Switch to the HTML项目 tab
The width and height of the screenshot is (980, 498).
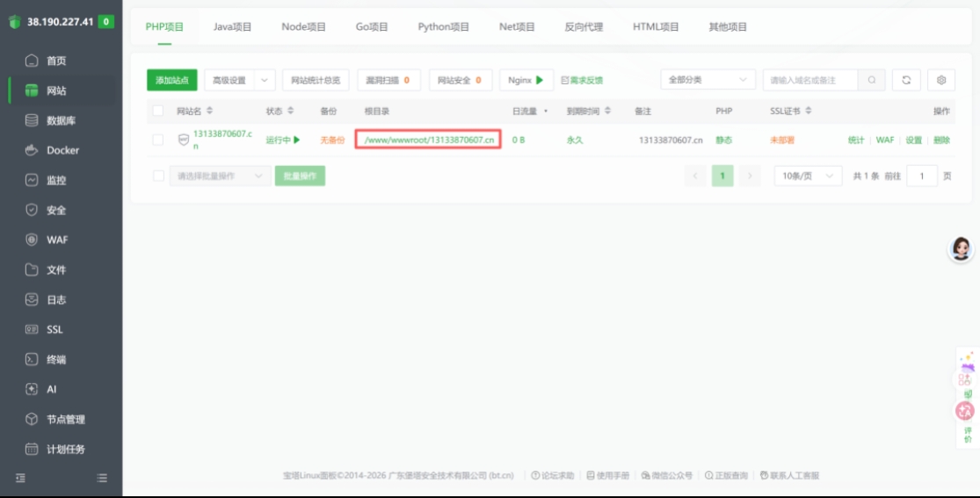(x=656, y=27)
